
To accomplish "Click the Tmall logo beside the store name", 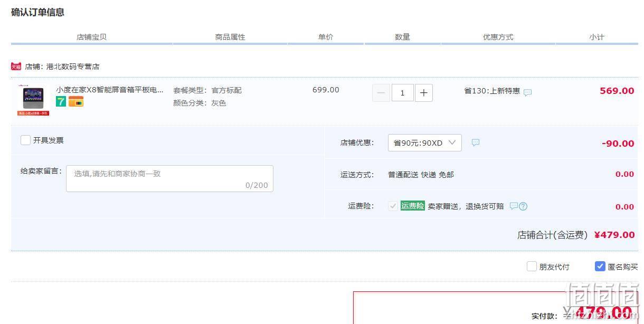I will coord(16,66).
